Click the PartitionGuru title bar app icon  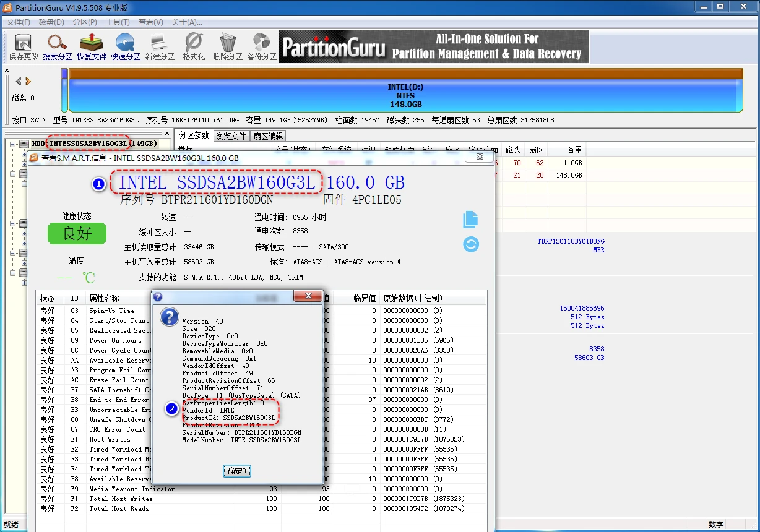coord(7,7)
